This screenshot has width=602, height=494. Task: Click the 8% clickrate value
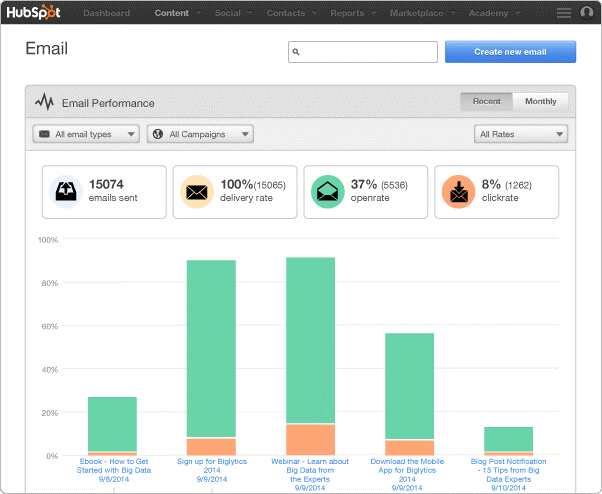(x=491, y=184)
